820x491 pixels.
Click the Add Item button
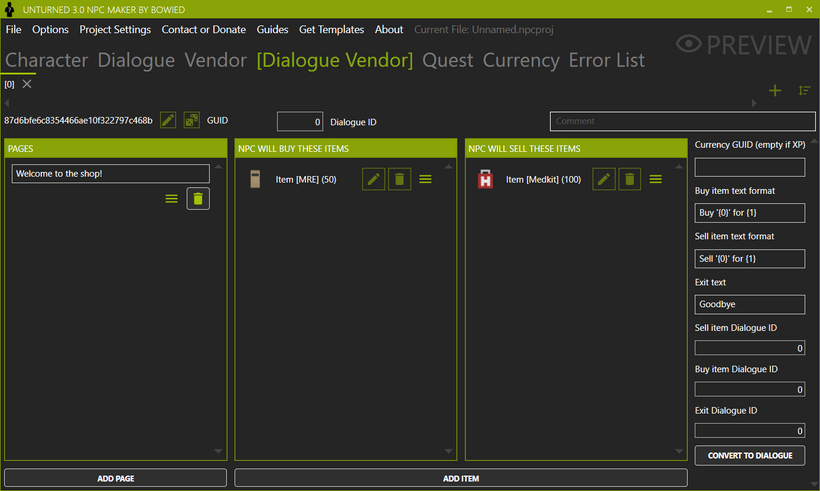click(461, 478)
